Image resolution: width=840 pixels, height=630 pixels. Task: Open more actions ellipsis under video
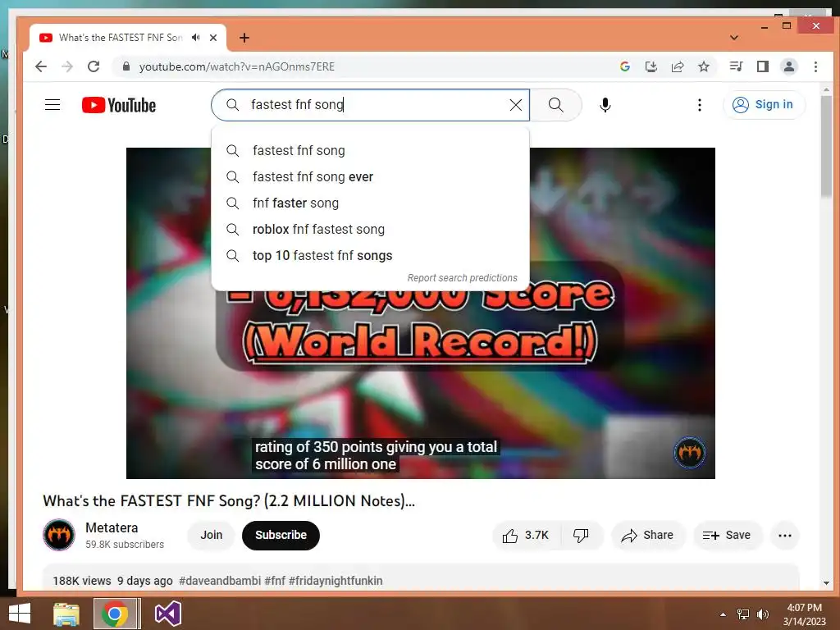click(785, 535)
